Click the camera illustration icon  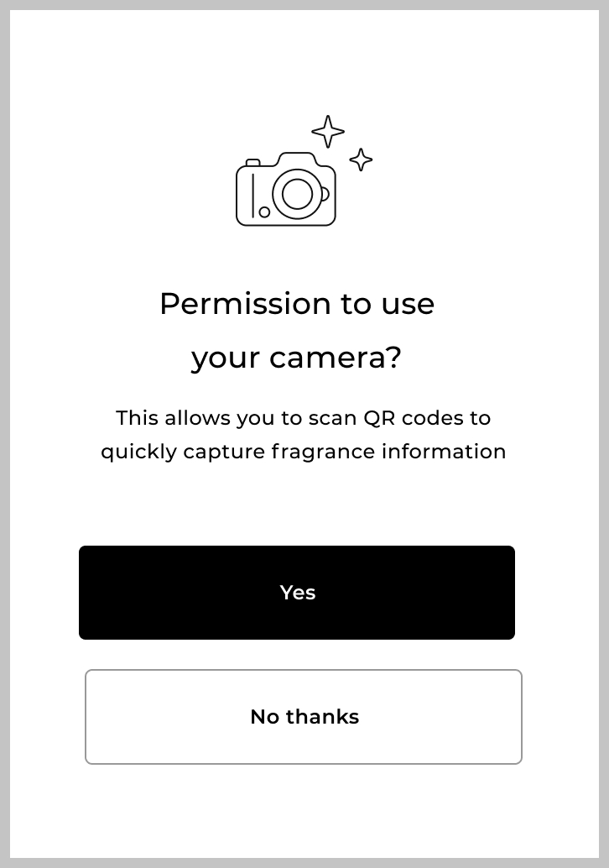point(286,190)
